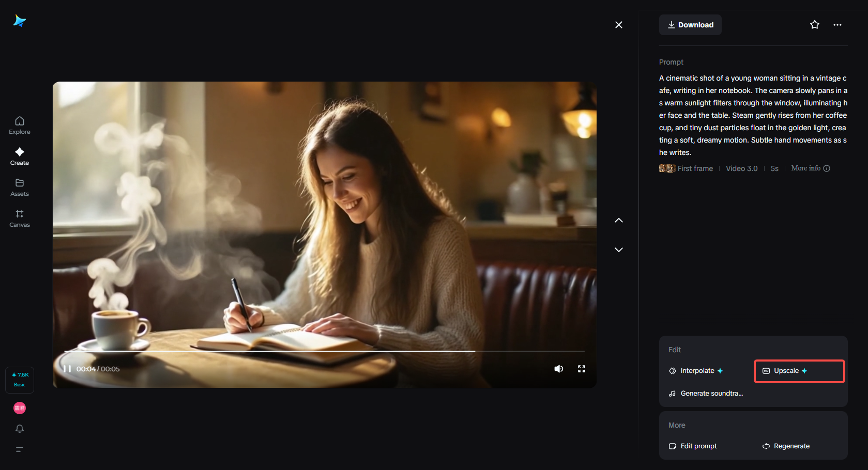Toggle fullscreen mode for the video
868x470 pixels.
[581, 368]
